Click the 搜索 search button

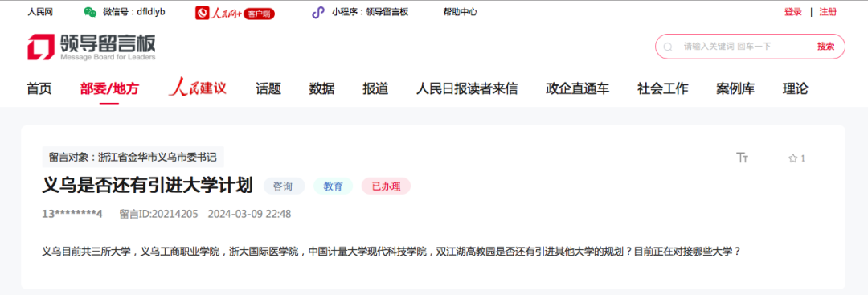tap(825, 47)
